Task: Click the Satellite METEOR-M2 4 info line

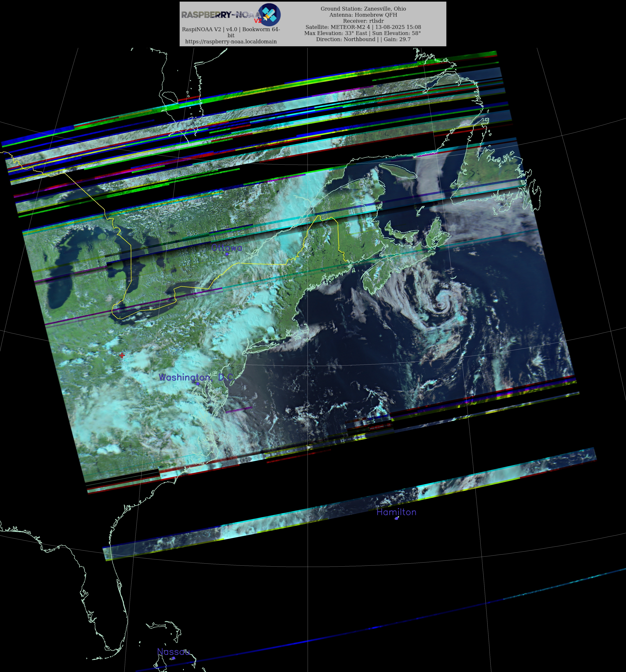Action: coord(363,27)
